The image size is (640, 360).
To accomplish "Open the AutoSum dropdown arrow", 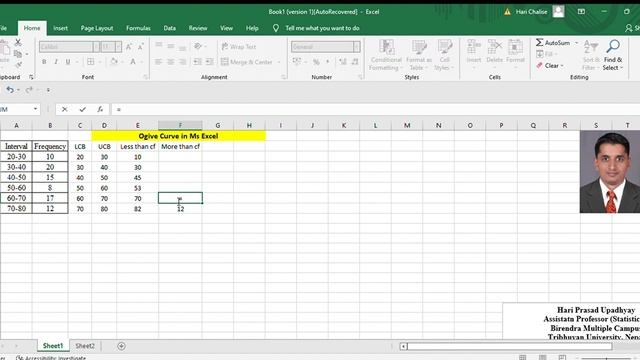I will click(577, 43).
